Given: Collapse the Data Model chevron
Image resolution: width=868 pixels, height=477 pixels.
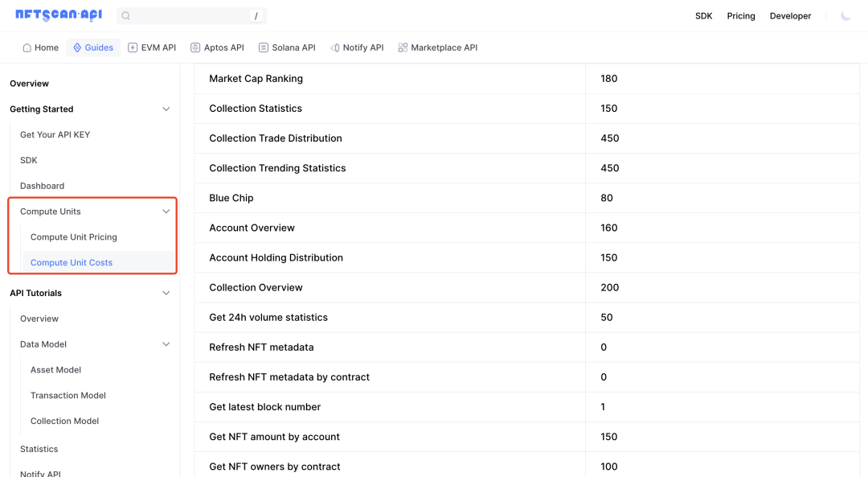Looking at the screenshot, I should 166,344.
